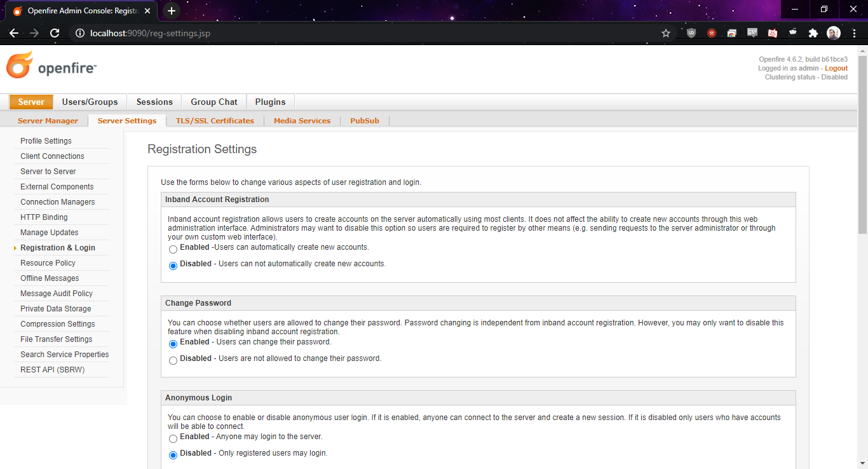Open Connection Managers in sidebar

pos(57,202)
